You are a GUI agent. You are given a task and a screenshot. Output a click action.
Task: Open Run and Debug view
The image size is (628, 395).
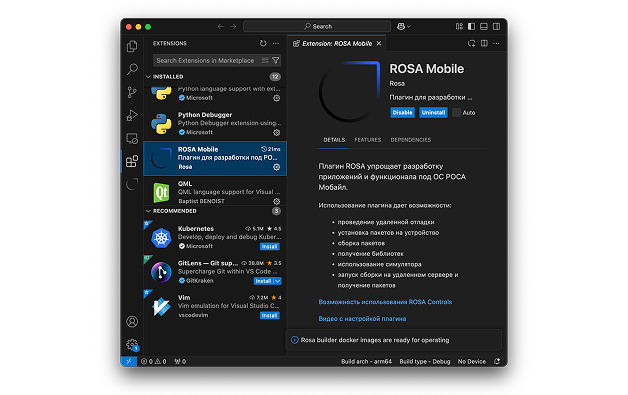click(132, 115)
